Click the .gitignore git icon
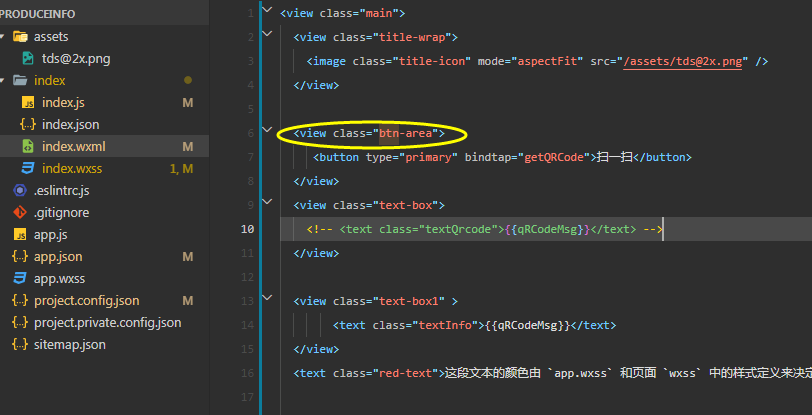Viewport: 812px width, 415px height. pos(20,213)
